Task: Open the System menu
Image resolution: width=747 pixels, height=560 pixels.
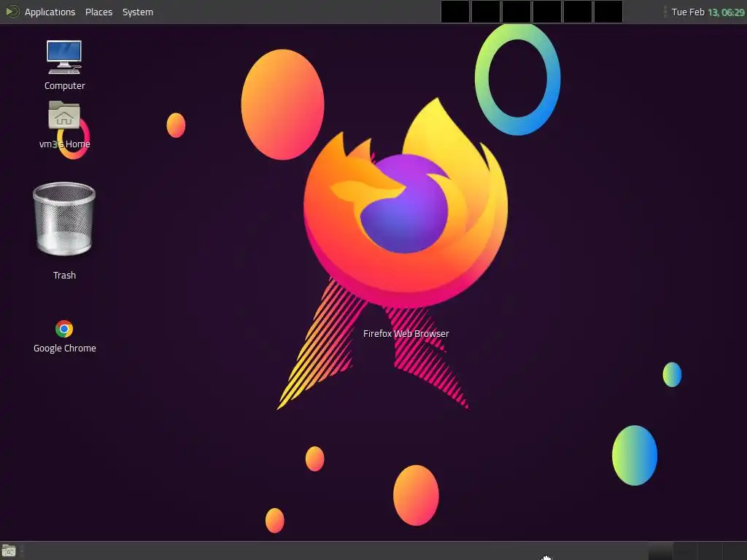Action: pyautogui.click(x=138, y=12)
